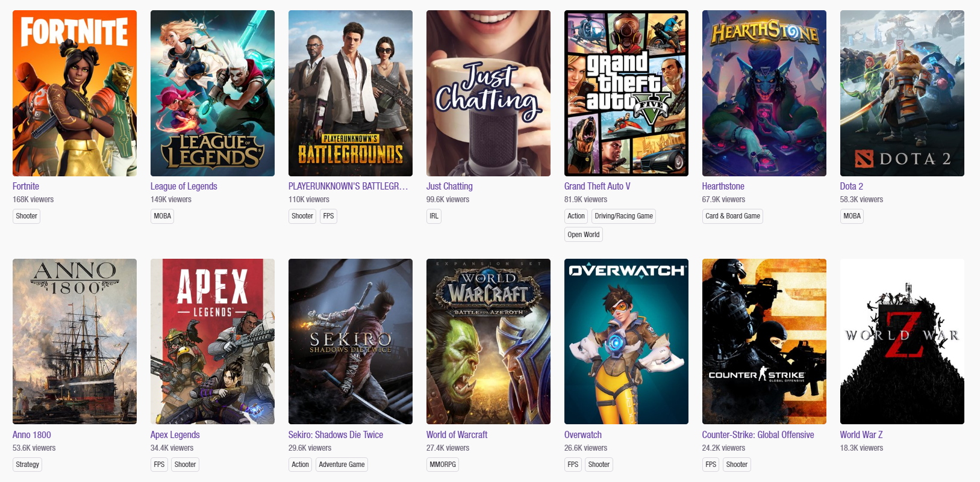
Task: Click the MMORPG tag
Action: click(x=442, y=465)
